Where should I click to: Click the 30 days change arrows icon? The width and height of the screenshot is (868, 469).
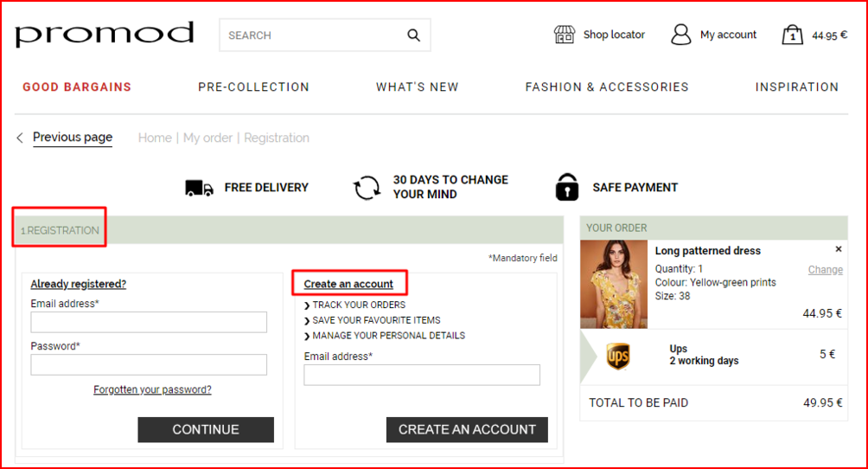[367, 188]
